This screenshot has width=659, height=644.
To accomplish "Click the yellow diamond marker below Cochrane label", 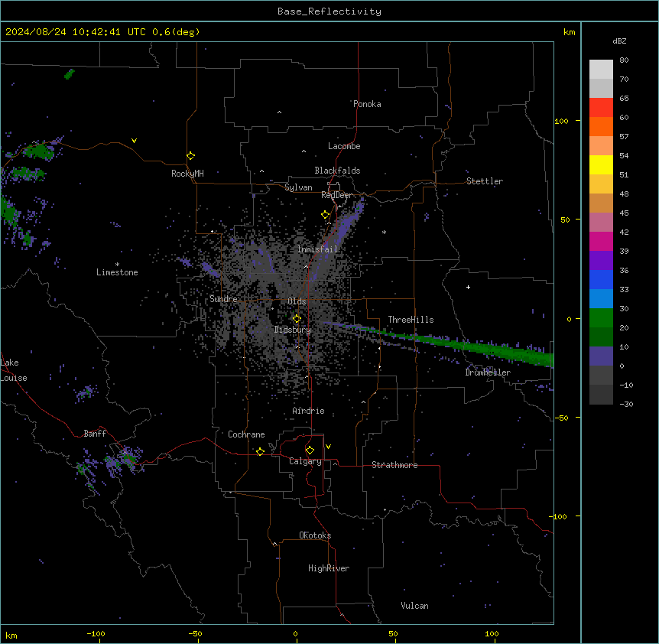I will (260, 451).
